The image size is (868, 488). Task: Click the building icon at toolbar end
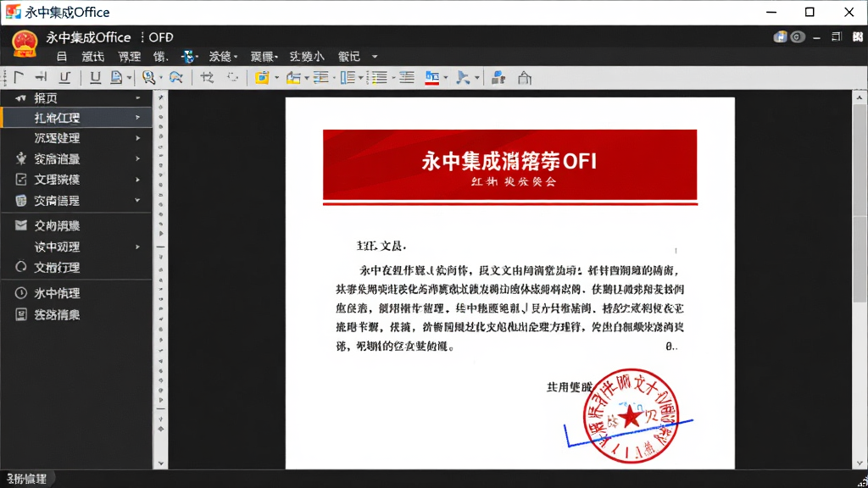pyautogui.click(x=525, y=78)
